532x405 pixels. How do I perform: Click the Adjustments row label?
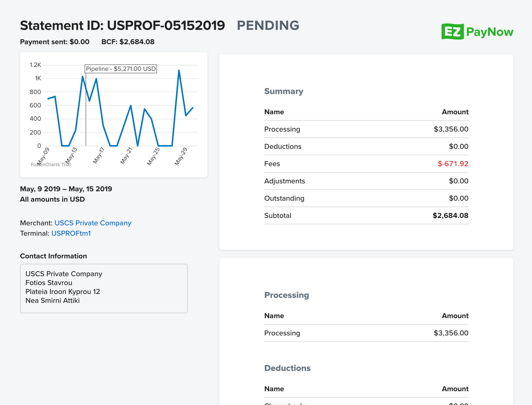tap(285, 181)
